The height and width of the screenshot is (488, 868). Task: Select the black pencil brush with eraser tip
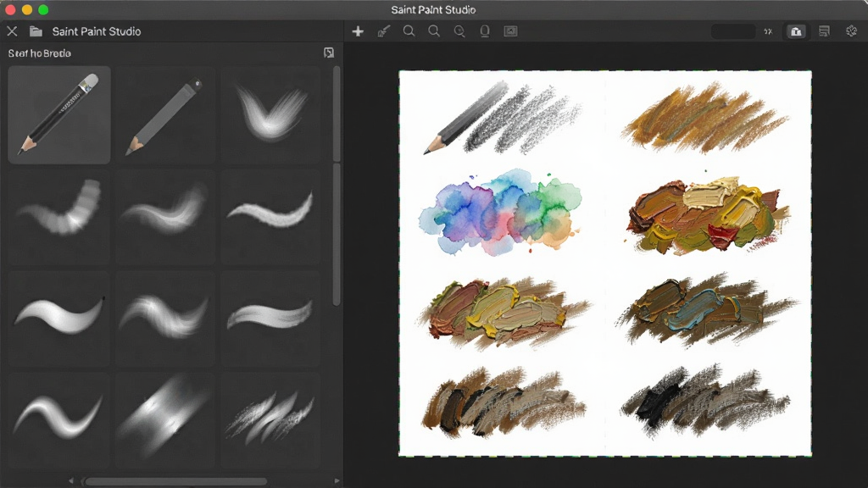point(59,115)
